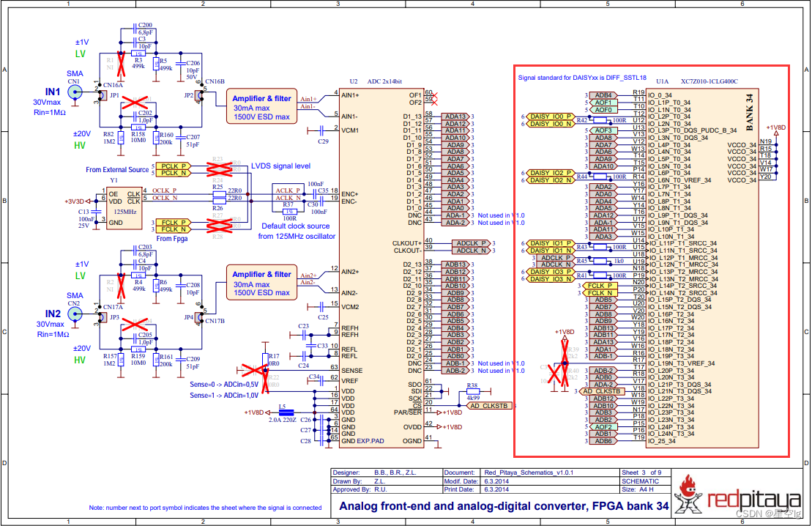Select the DAISY_IO0_N port symbol

click(x=550, y=124)
